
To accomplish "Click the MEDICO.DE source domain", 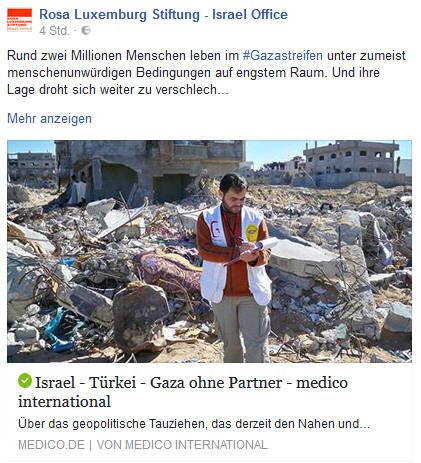I will tap(51, 445).
